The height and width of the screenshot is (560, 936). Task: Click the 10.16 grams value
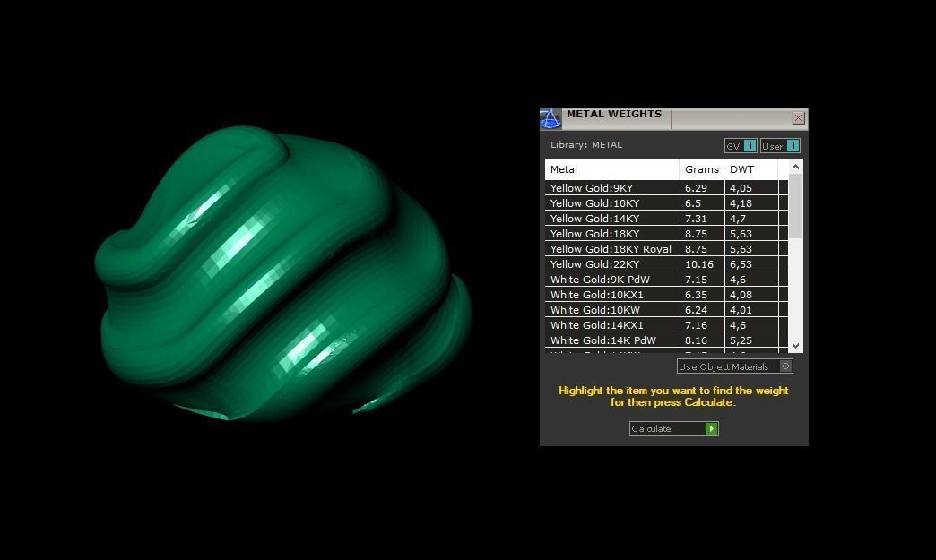point(699,264)
